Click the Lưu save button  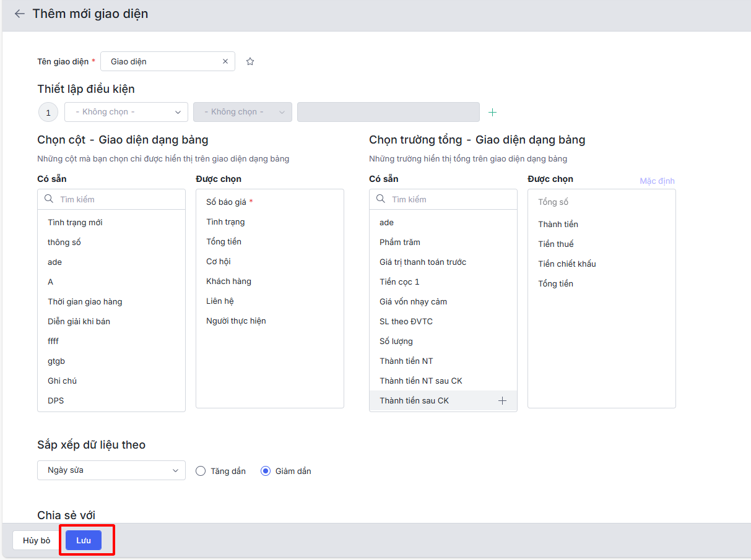[84, 540]
